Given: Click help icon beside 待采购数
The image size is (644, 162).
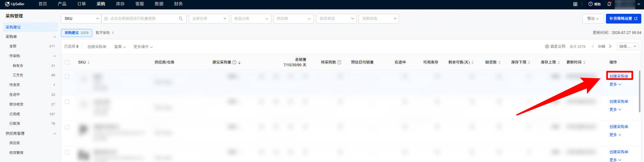Looking at the screenshot, I should (339, 62).
